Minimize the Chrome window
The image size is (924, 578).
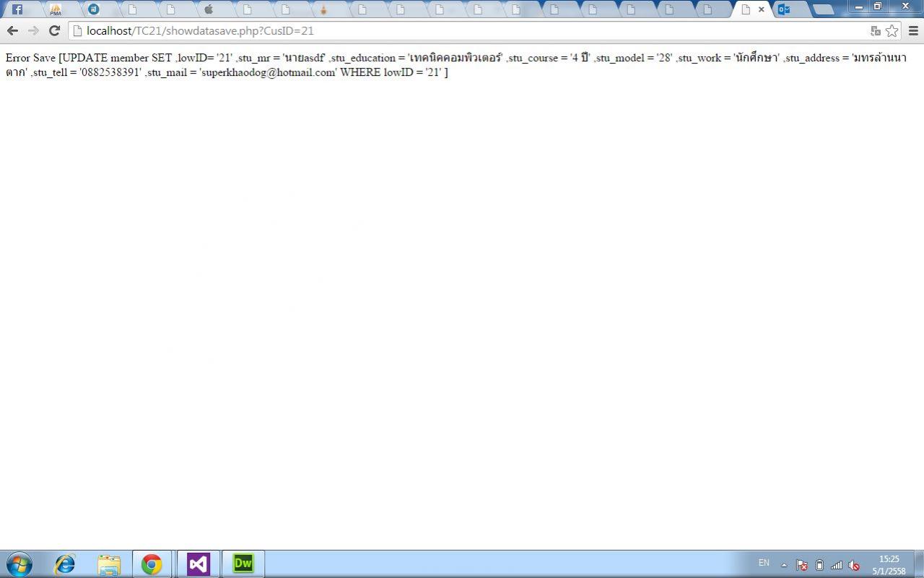[x=859, y=7]
